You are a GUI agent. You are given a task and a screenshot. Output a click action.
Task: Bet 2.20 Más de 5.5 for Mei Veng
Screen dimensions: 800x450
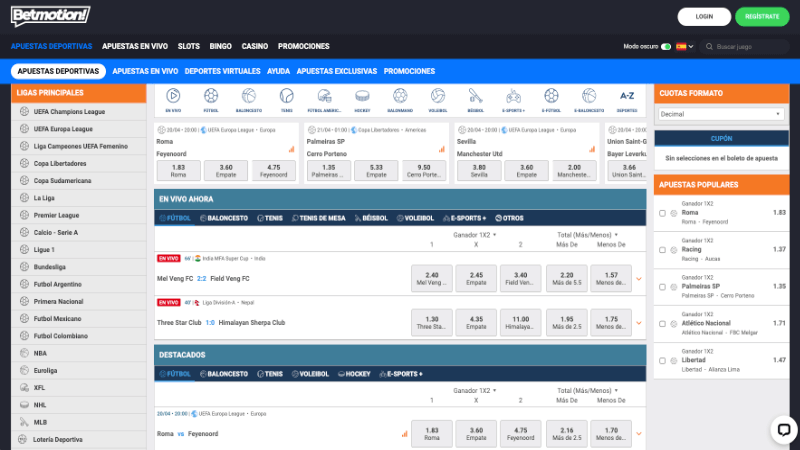click(566, 278)
